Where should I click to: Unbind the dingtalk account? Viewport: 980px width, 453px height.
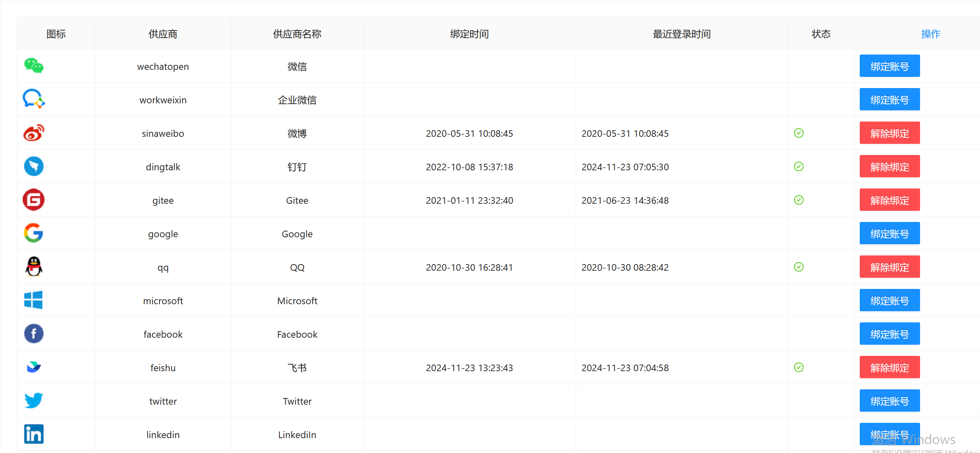coord(889,167)
